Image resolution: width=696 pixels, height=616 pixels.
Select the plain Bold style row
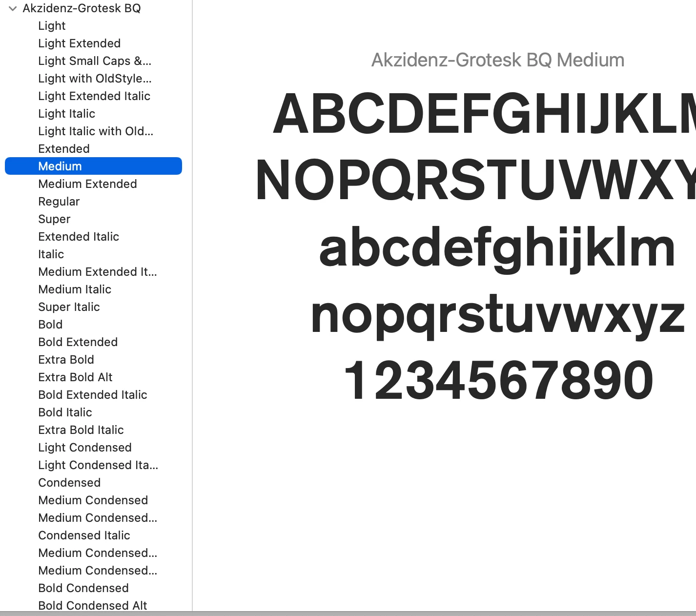coord(93,325)
